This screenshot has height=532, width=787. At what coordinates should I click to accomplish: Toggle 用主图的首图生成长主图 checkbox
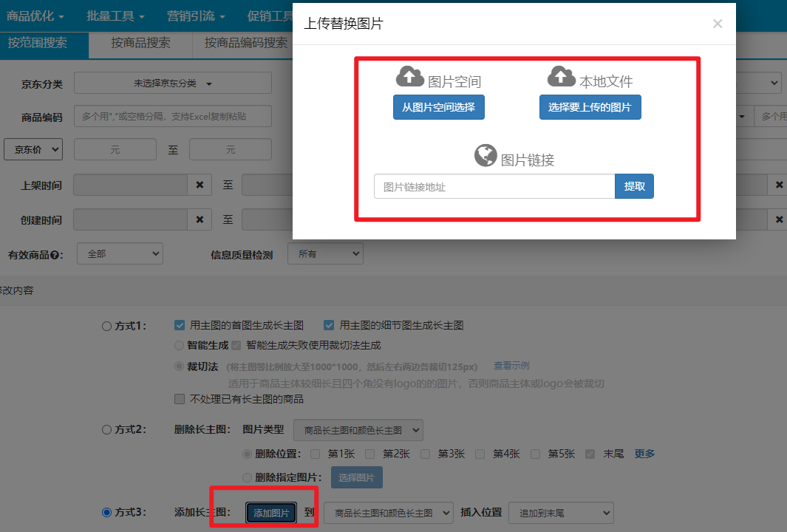click(179, 325)
